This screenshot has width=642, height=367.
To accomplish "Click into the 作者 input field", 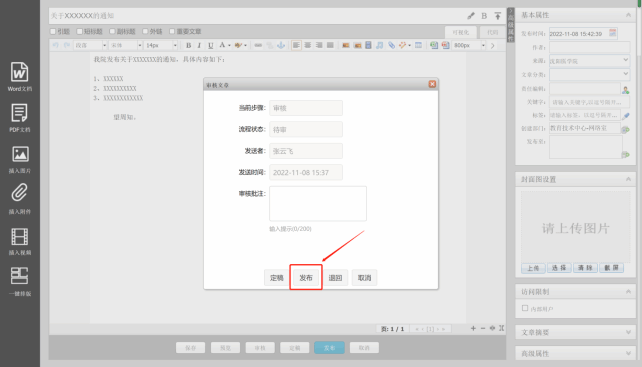I will point(589,48).
